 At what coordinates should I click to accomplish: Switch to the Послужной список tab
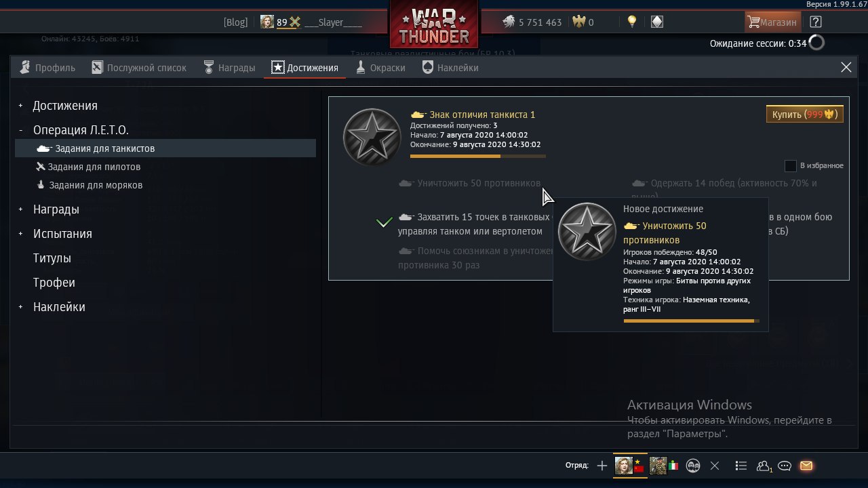[x=139, y=68]
